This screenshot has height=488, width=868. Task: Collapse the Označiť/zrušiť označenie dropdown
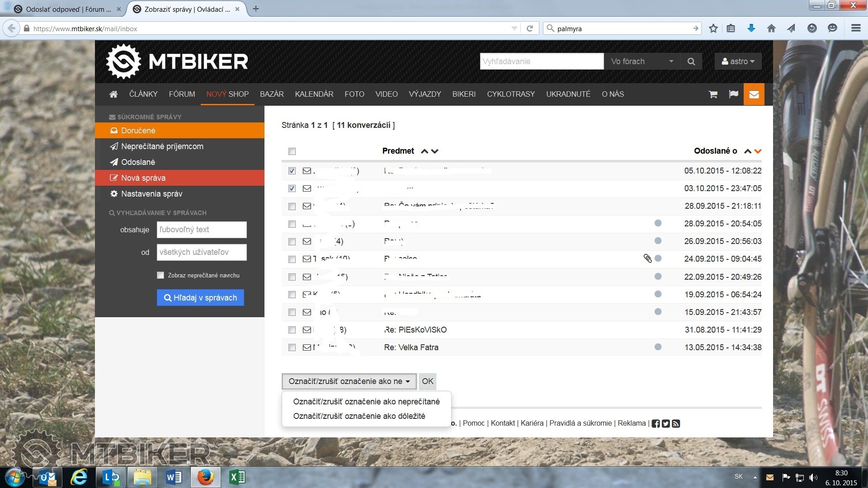(349, 381)
